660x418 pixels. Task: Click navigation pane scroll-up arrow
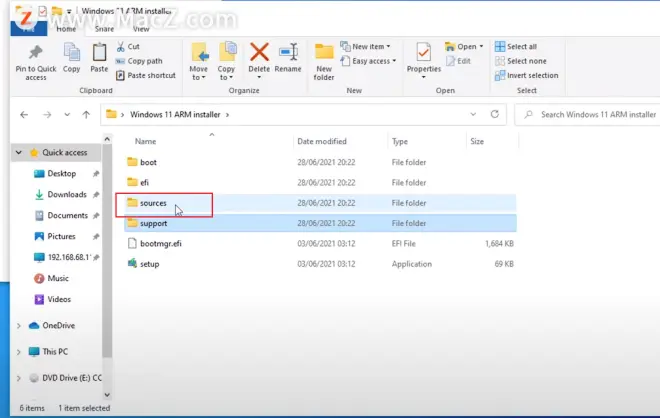(x=107, y=139)
